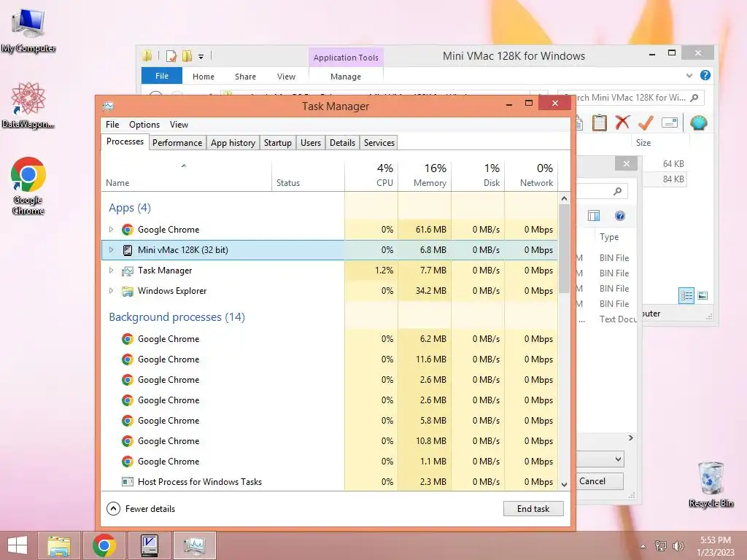Open Task Manager File menu
This screenshot has width=747, height=560.
pos(112,124)
